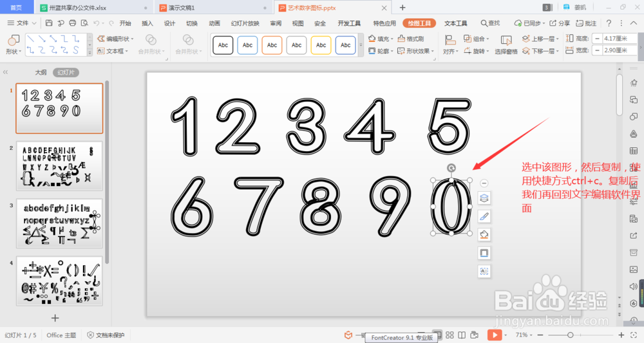The image size is (644, 343).
Task: Click the 4.17厘米 height input field
Action: (x=618, y=39)
